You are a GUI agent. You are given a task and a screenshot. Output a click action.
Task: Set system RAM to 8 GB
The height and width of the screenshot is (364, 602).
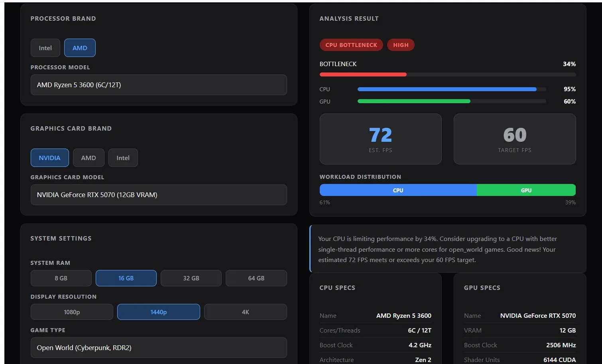61,278
